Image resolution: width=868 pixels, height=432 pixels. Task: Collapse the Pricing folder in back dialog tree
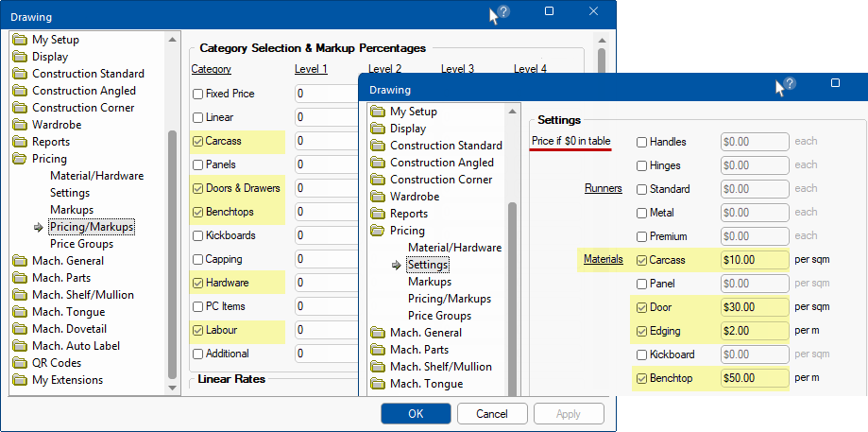point(20,159)
